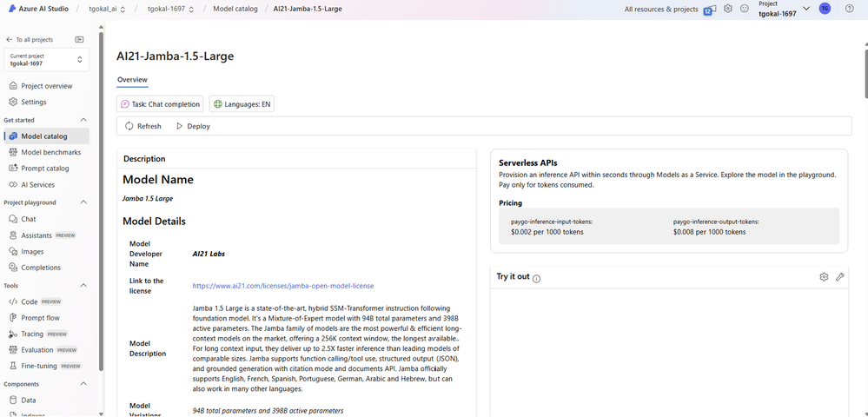Go back To all projects
Viewport: 868px width, 417px height.
[x=30, y=40]
